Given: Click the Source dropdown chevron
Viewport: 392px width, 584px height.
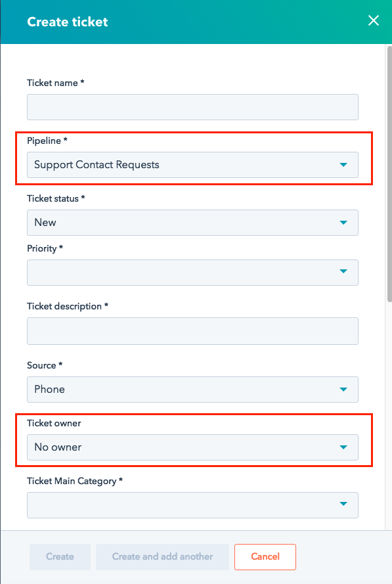Looking at the screenshot, I should click(x=343, y=390).
